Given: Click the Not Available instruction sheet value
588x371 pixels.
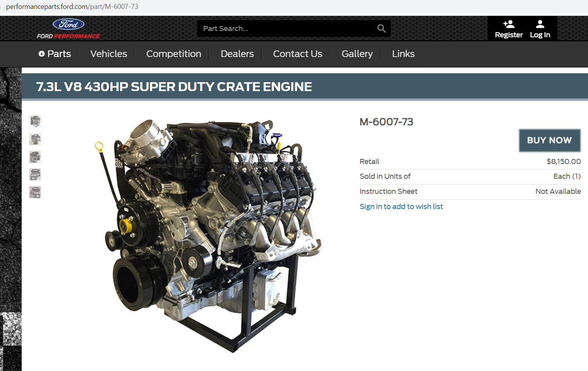Looking at the screenshot, I should (x=558, y=192).
